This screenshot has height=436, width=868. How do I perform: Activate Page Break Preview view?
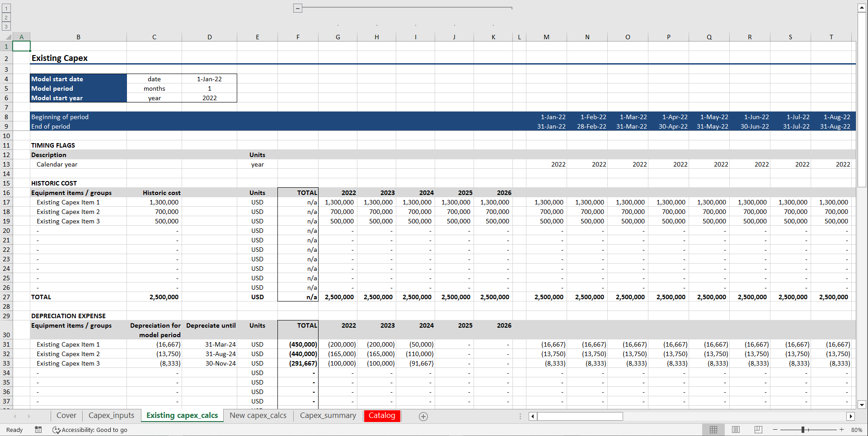(758, 430)
